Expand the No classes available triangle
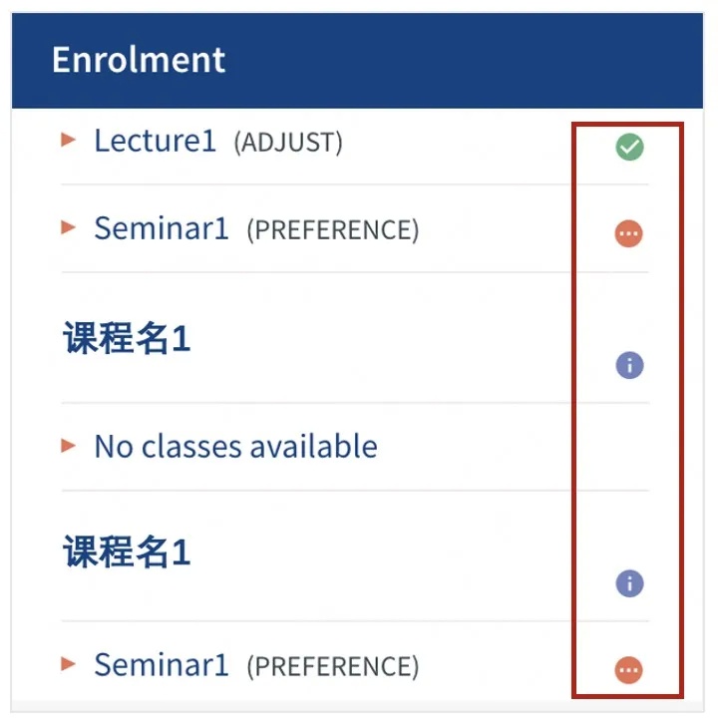 pyautogui.click(x=68, y=445)
